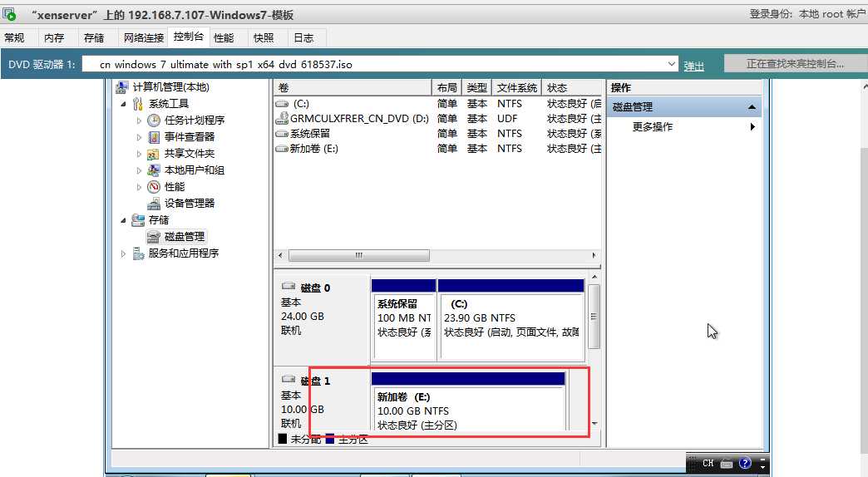Click the black 未分配 legend swatch
The width and height of the screenshot is (868, 477).
click(283, 439)
